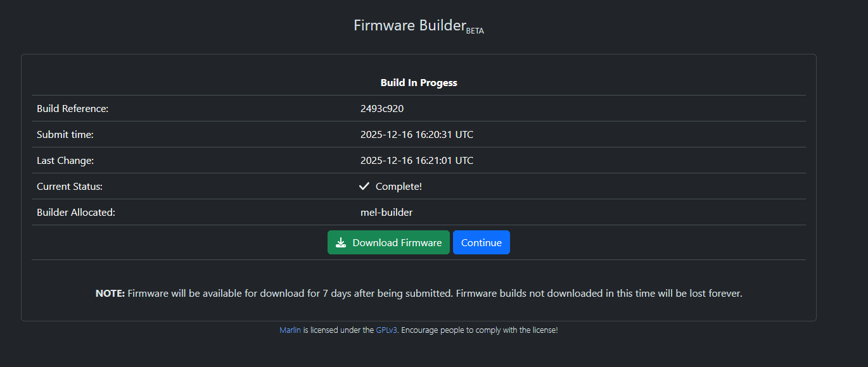Click the Builder Allocated: row label
The height and width of the screenshot is (367, 868).
point(76,213)
